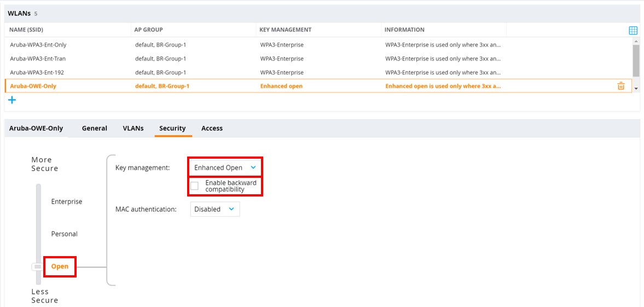Click the plus icon to add WLAN
Viewport: 644px width, 307px height.
(x=13, y=100)
